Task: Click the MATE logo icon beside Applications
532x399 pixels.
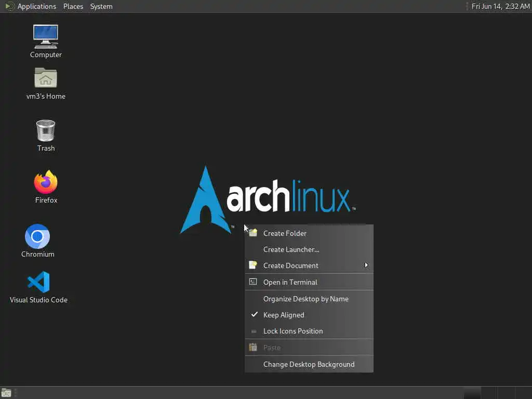Action: pos(10,6)
